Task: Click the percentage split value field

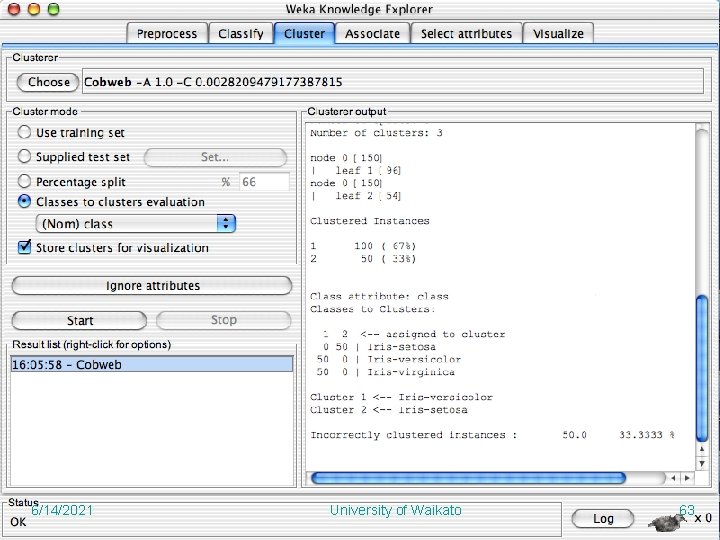Action: [264, 182]
